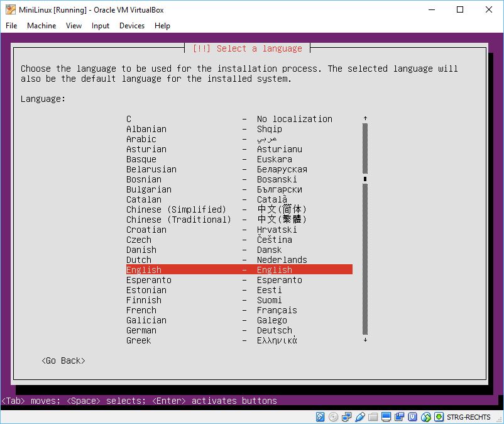Screen dimensions: 504x424
Task: Select the highlighted English language row
Action: point(239,270)
